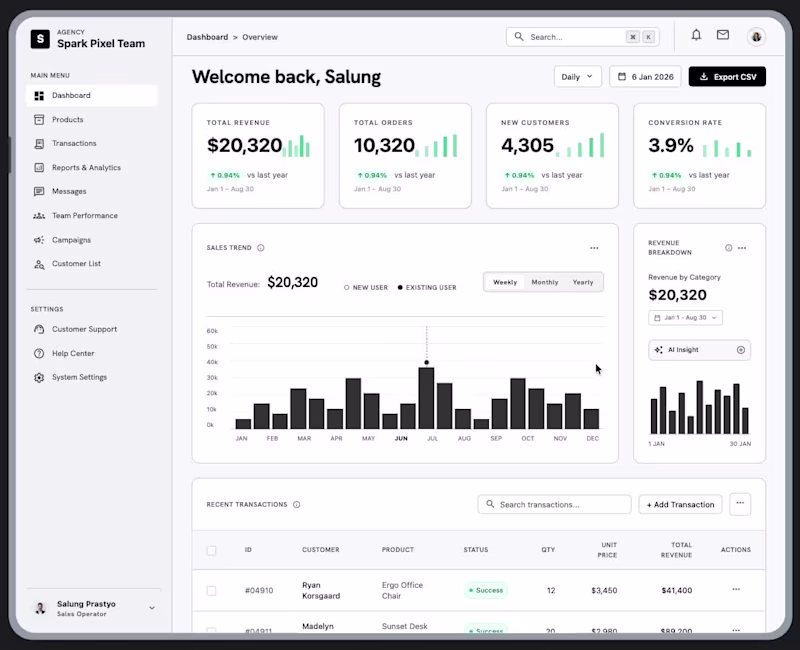Switch to the Monthly tab
Screen dimensions: 800x650
(x=544, y=282)
